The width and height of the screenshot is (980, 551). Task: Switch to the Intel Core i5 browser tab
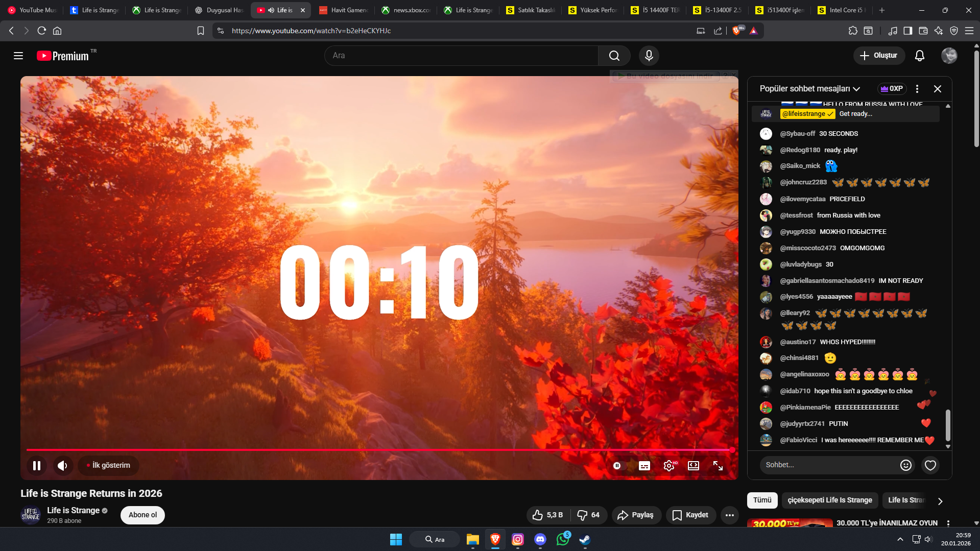click(x=842, y=10)
